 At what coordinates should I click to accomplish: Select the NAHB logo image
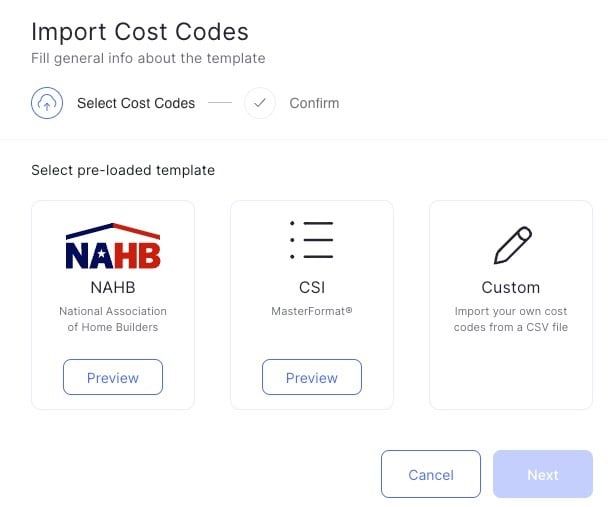coord(113,246)
